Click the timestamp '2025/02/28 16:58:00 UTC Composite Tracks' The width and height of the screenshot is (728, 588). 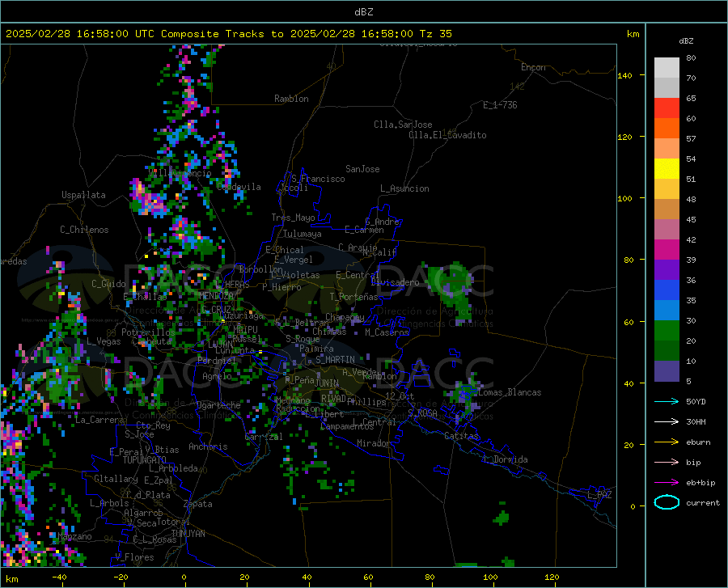point(134,34)
